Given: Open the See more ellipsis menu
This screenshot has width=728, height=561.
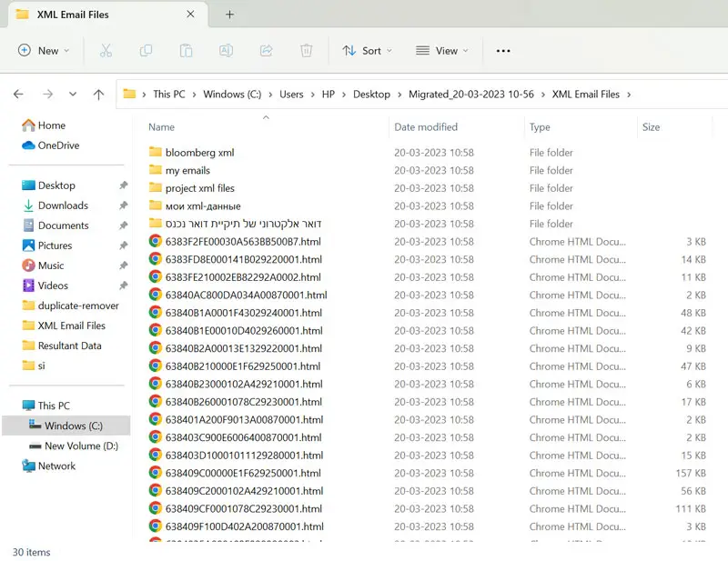Looking at the screenshot, I should click(x=503, y=51).
